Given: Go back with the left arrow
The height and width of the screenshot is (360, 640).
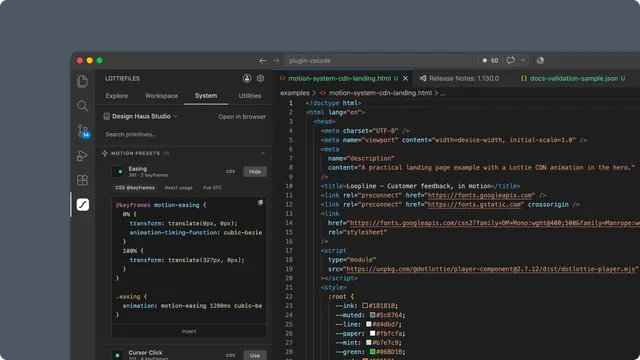Looking at the screenshot, I should (262, 60).
